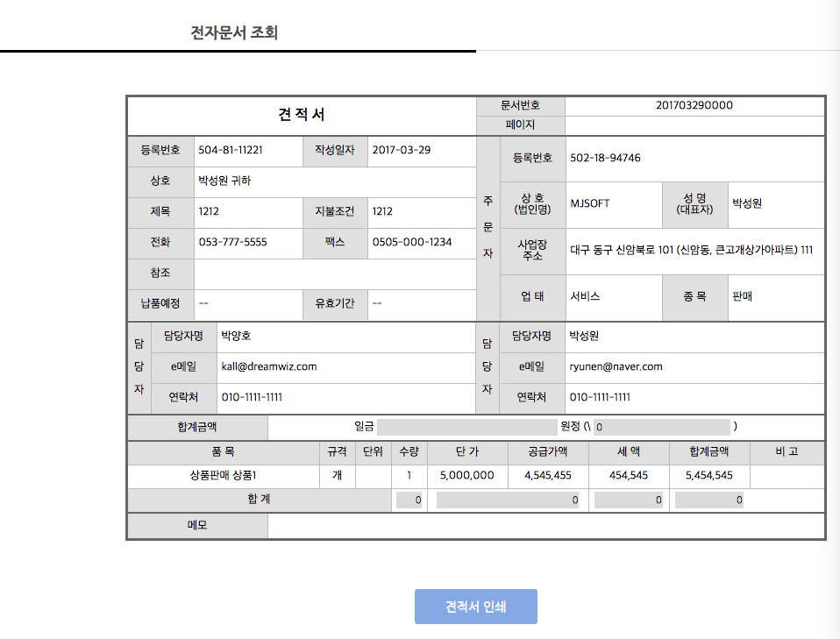Select the 합계 row 공급가액 total field
Viewport: 840px width, 639px height.
[x=508, y=500]
